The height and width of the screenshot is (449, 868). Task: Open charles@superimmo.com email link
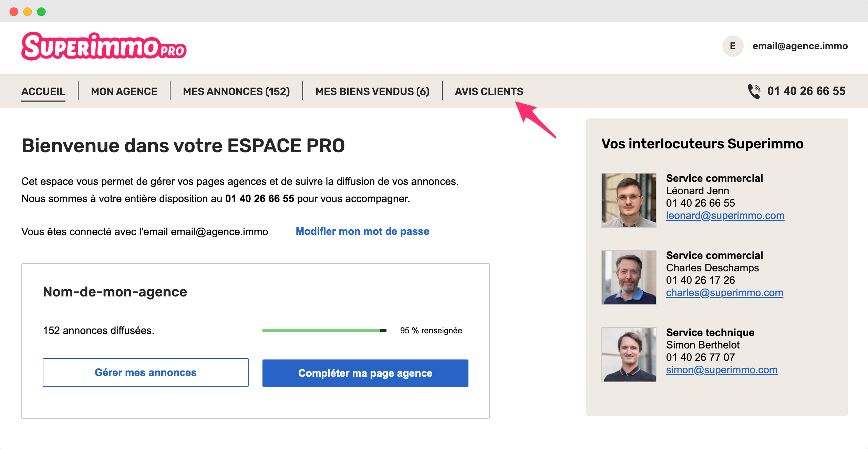(724, 293)
